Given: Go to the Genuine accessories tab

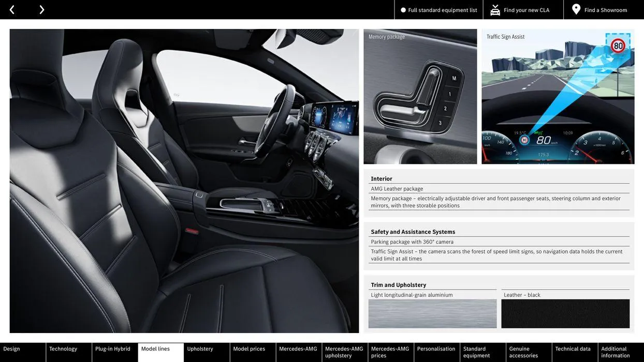Looking at the screenshot, I should [x=529, y=352].
